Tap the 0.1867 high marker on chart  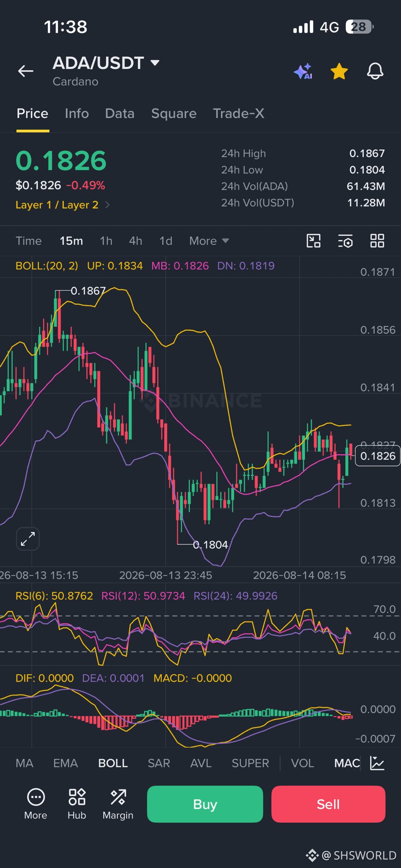(x=88, y=291)
